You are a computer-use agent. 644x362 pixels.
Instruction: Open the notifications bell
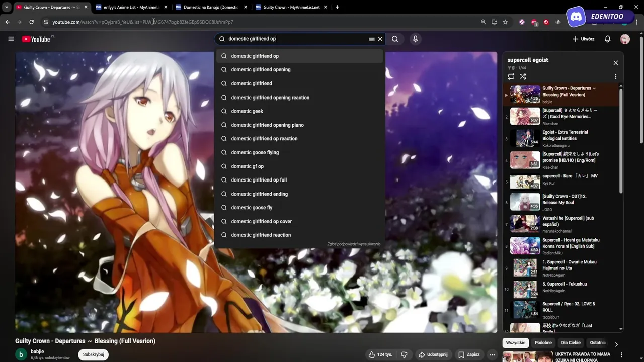point(607,39)
